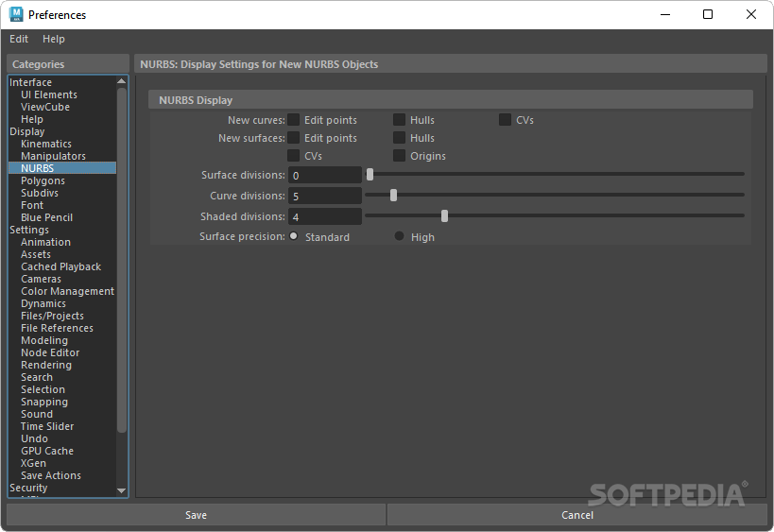Select Standard surface precision

(x=294, y=236)
